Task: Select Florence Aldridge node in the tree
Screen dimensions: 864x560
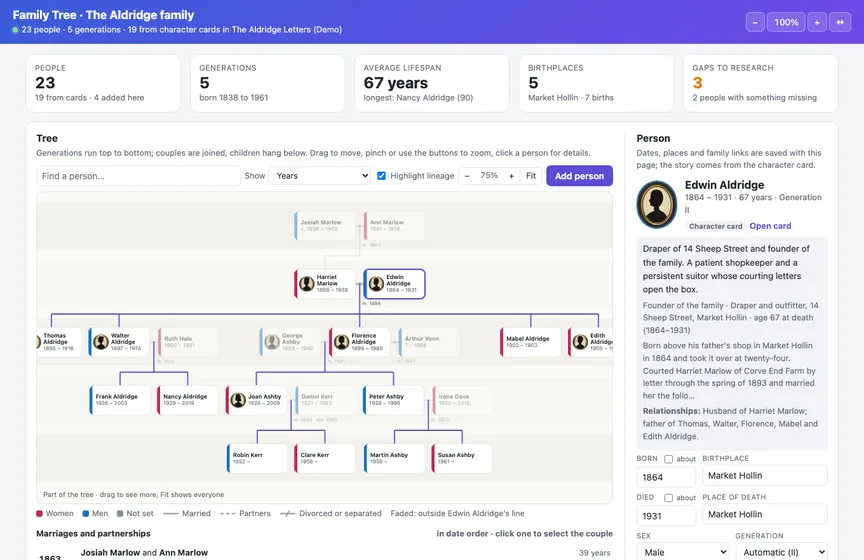Action: pyautogui.click(x=359, y=342)
